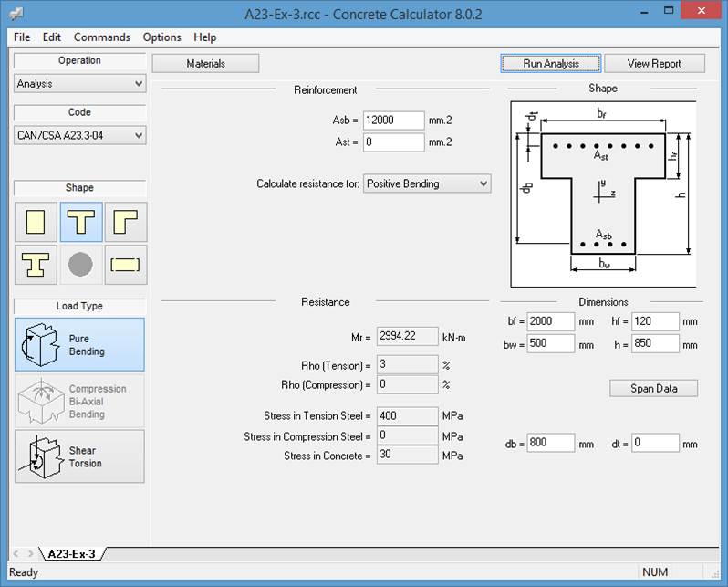Open the Edit menu
Screen dimensions: 728x587
coord(51,37)
